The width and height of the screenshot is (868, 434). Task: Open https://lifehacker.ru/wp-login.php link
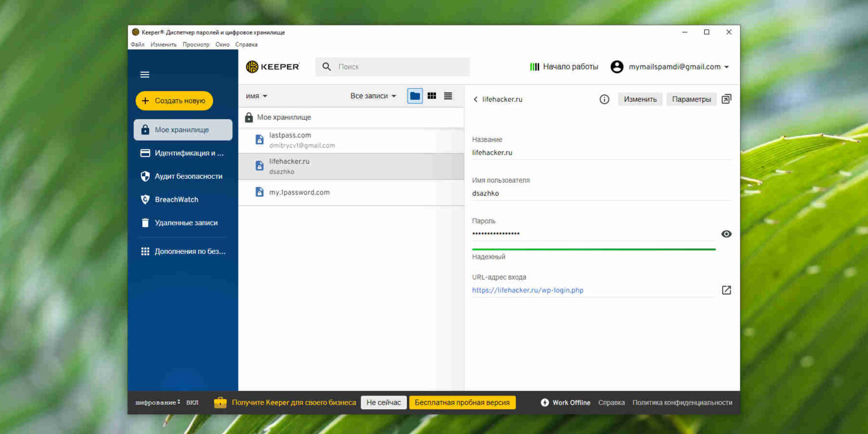pos(528,290)
